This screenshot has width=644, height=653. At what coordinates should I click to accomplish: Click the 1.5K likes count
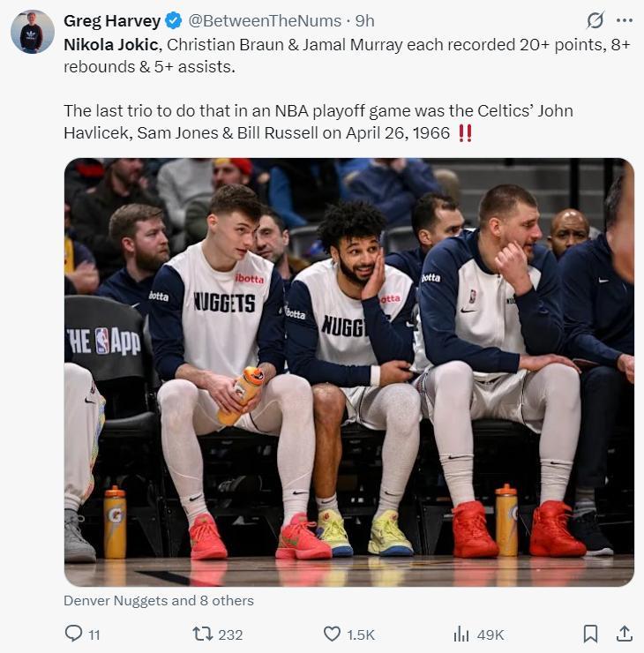[x=361, y=634]
